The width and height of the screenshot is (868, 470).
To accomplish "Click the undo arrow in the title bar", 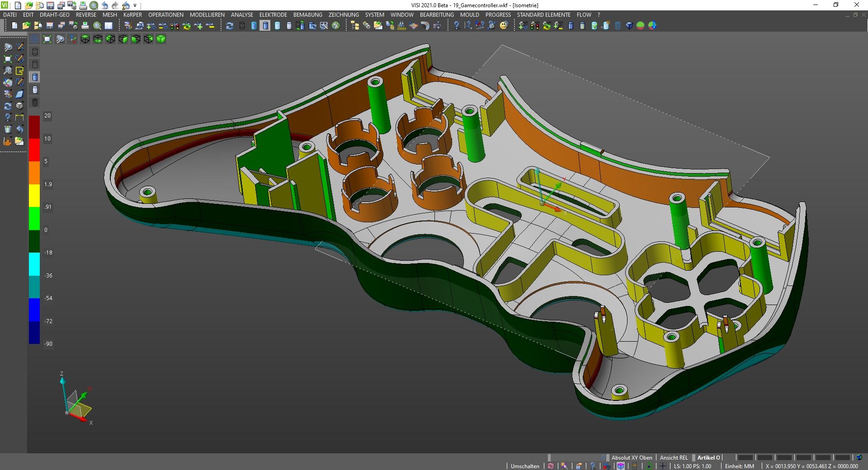I will pos(104,5).
